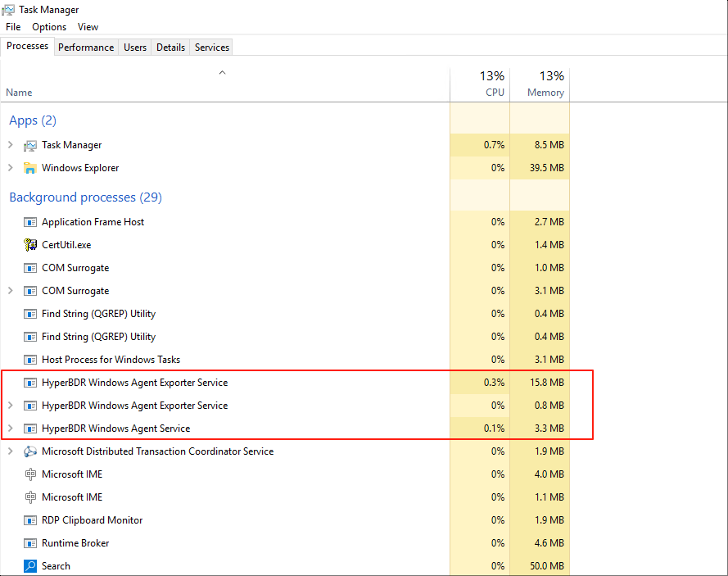Click the 4.0 MB memory value
The width and height of the screenshot is (728, 576).
(549, 474)
